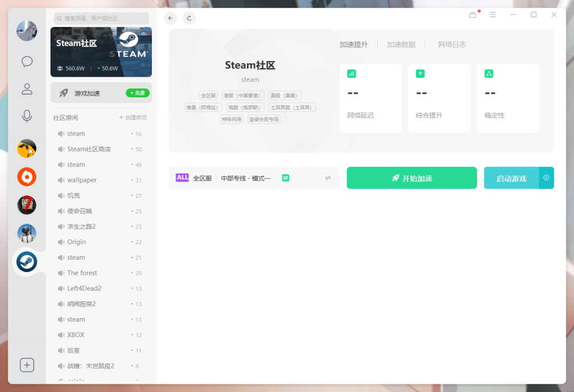The height and width of the screenshot is (392, 574).
Task: Join the Origin room
Action: click(x=101, y=242)
